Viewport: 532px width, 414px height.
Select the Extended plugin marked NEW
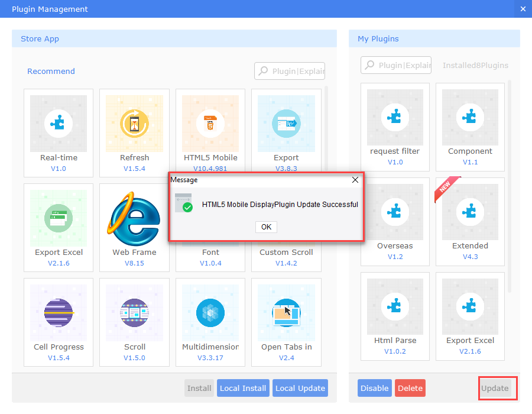click(470, 211)
